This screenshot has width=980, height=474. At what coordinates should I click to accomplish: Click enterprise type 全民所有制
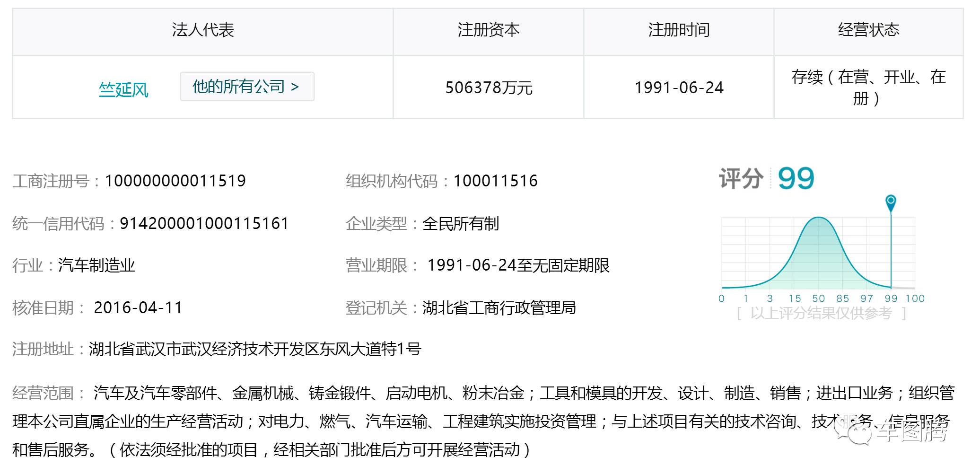461,223
